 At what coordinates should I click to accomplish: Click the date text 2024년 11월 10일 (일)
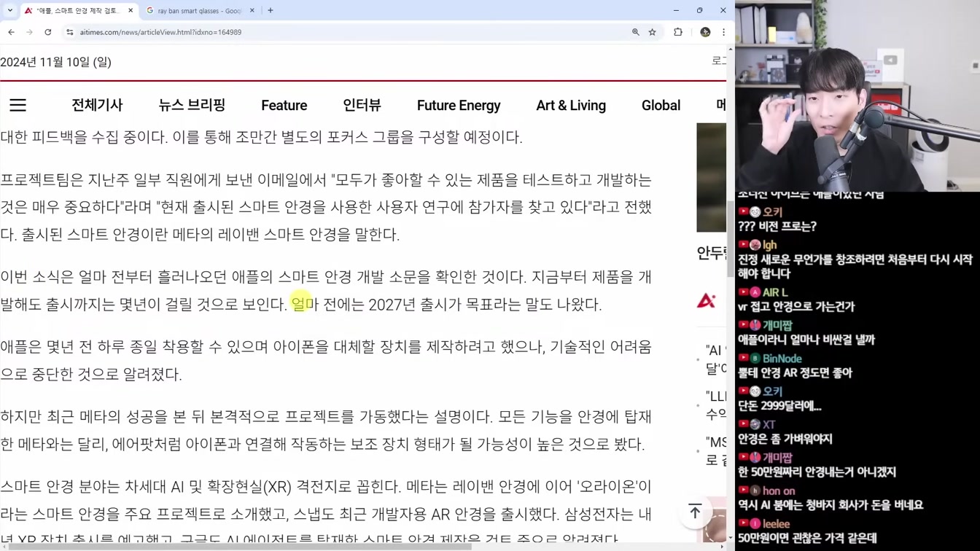tap(56, 63)
